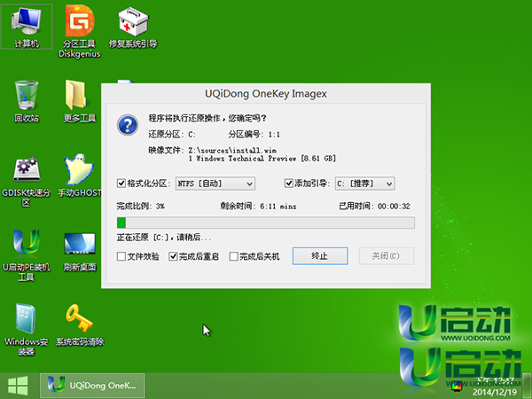Image resolution: width=532 pixels, height=399 pixels.
Task: Open U启动PE装机工具 icon
Action: tap(27, 255)
